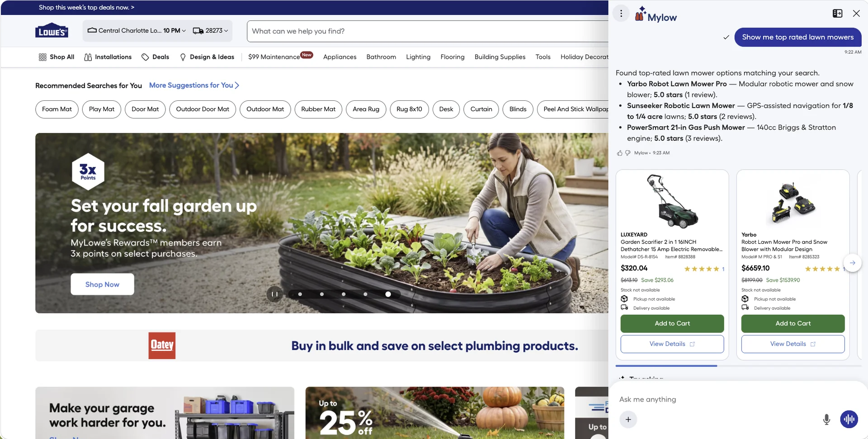The height and width of the screenshot is (439, 868).
Task: Open Appliances category
Action: (340, 57)
